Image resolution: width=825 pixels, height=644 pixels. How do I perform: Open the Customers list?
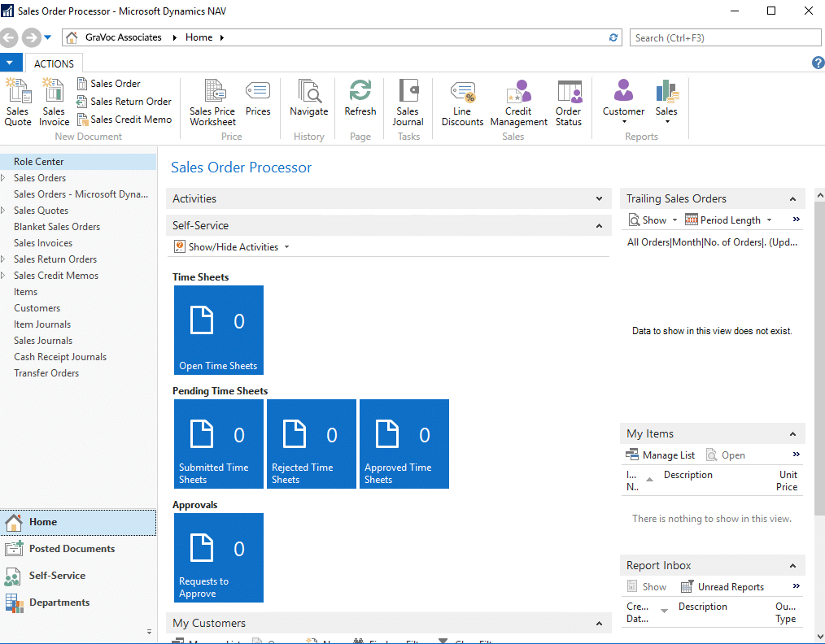pos(37,308)
